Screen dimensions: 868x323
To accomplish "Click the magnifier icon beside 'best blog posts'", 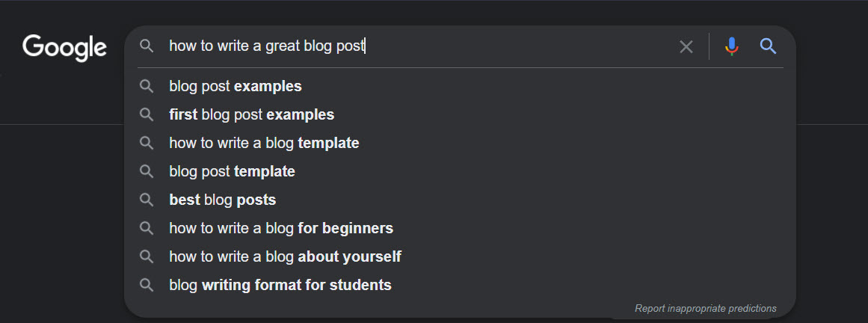I will tap(146, 200).
